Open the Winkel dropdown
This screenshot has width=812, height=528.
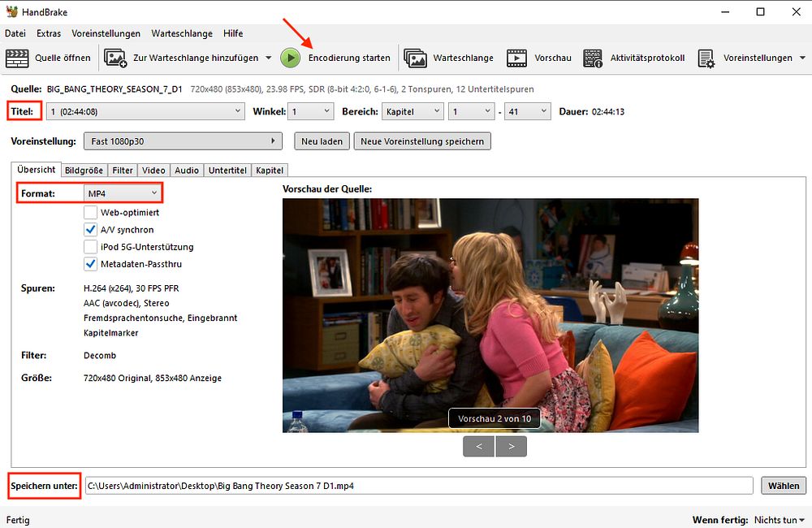pos(311,111)
